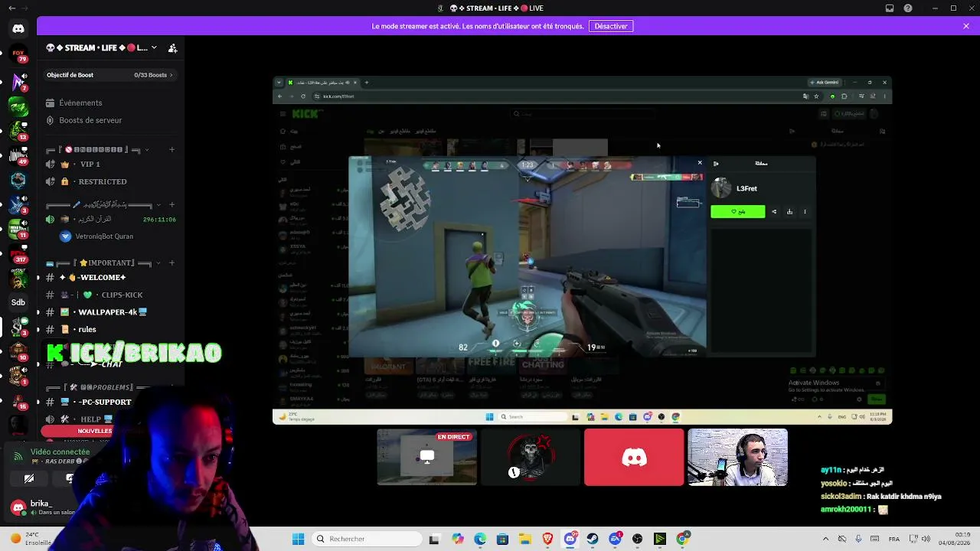Click the Rechercher taskbar search box

click(x=367, y=539)
